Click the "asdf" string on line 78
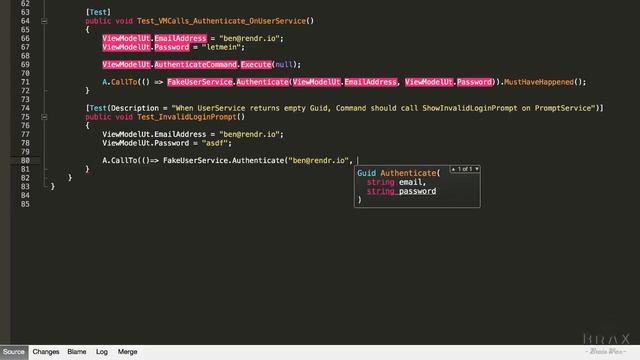 pos(214,143)
